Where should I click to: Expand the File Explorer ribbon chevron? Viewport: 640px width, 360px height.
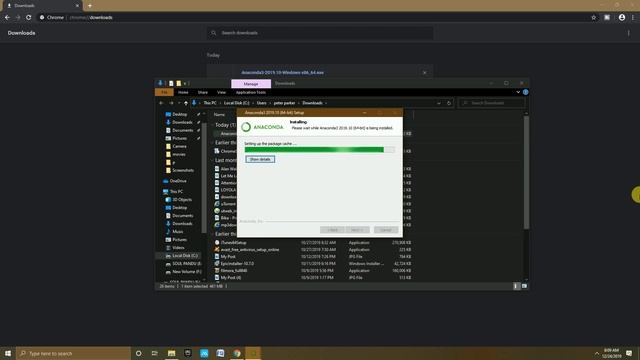coord(518,92)
